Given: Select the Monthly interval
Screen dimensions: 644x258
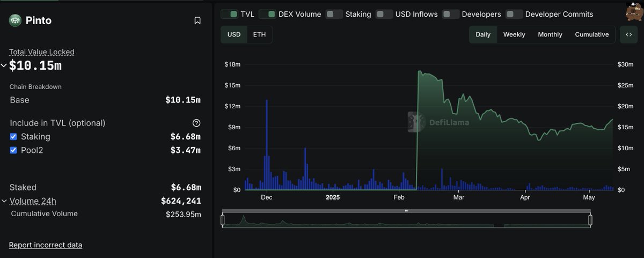Looking at the screenshot, I should 550,34.
